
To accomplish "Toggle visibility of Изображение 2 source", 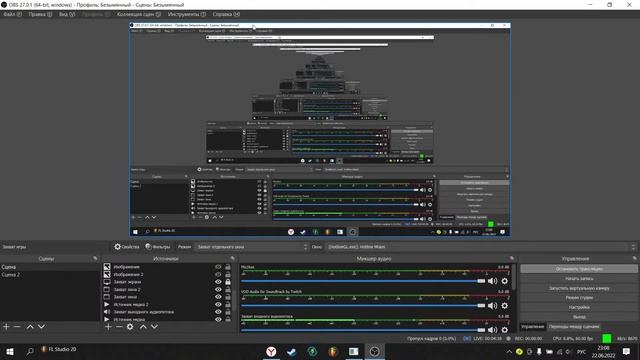I will click(x=218, y=274).
